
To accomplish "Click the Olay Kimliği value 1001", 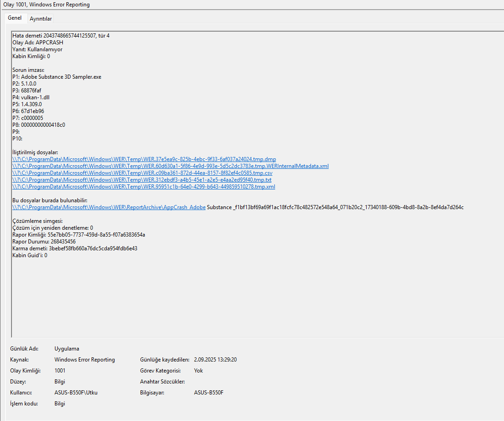I will coord(60,371).
